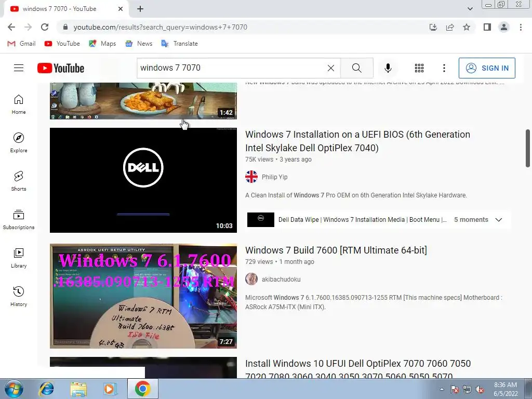Open the Windows Start menu
Image resolution: width=532 pixels, height=399 pixels.
[x=13, y=389]
